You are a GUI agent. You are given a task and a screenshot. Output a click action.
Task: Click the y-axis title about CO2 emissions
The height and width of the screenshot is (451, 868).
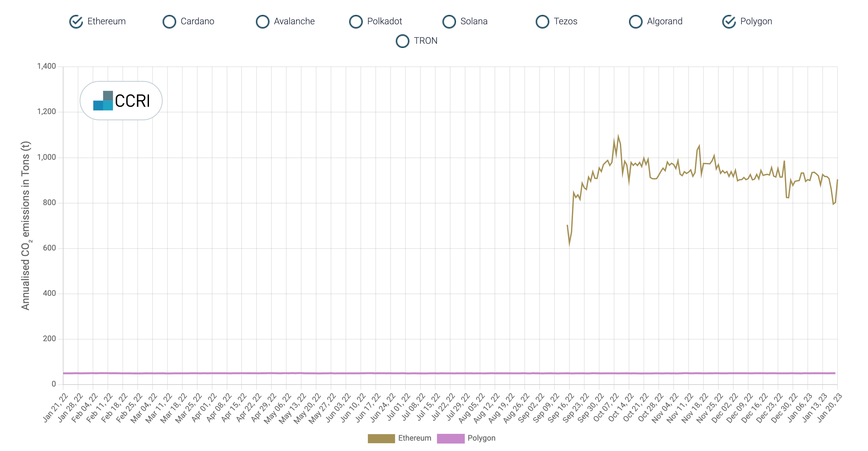click(26, 225)
